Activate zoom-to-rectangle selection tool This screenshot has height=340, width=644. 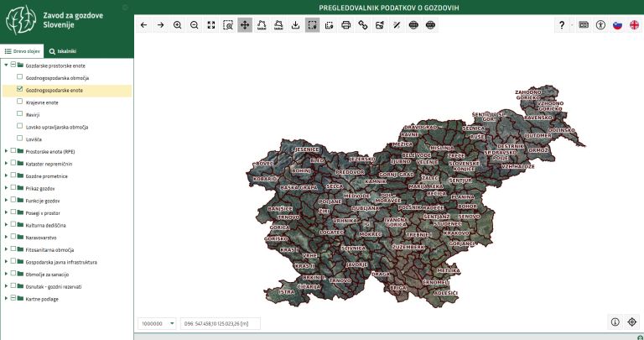click(x=228, y=25)
